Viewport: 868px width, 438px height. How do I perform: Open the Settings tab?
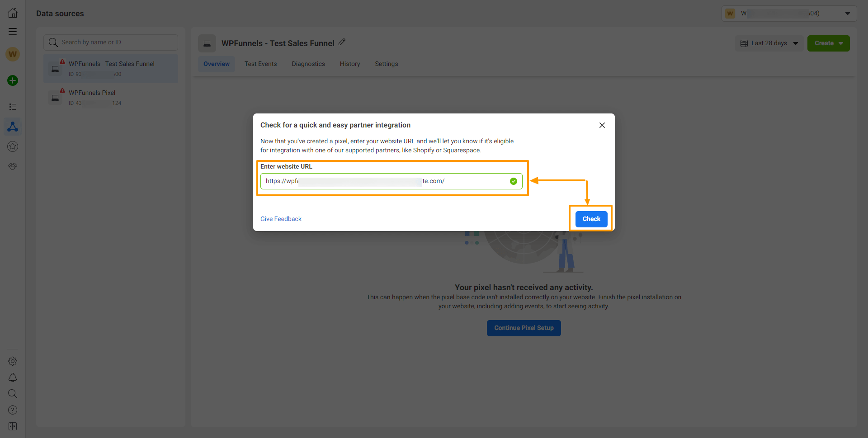click(387, 64)
